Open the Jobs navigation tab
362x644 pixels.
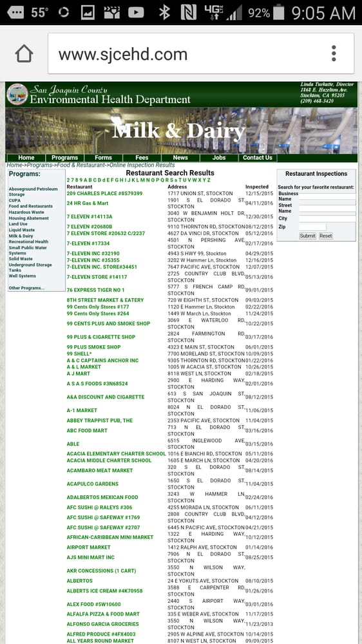pyautogui.click(x=219, y=158)
